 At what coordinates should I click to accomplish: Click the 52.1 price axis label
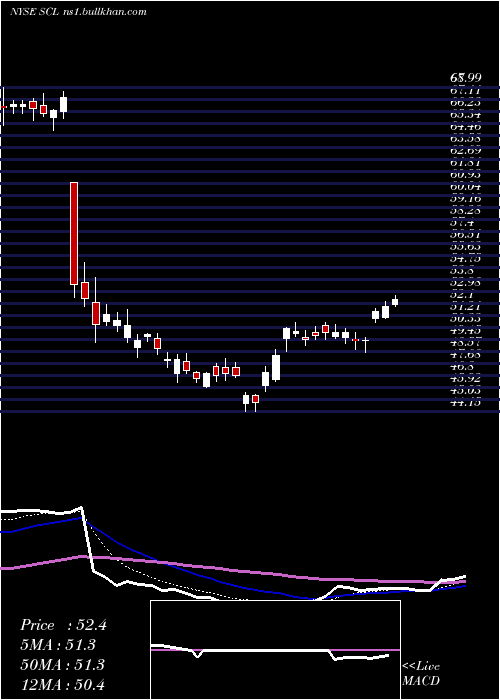click(x=464, y=295)
